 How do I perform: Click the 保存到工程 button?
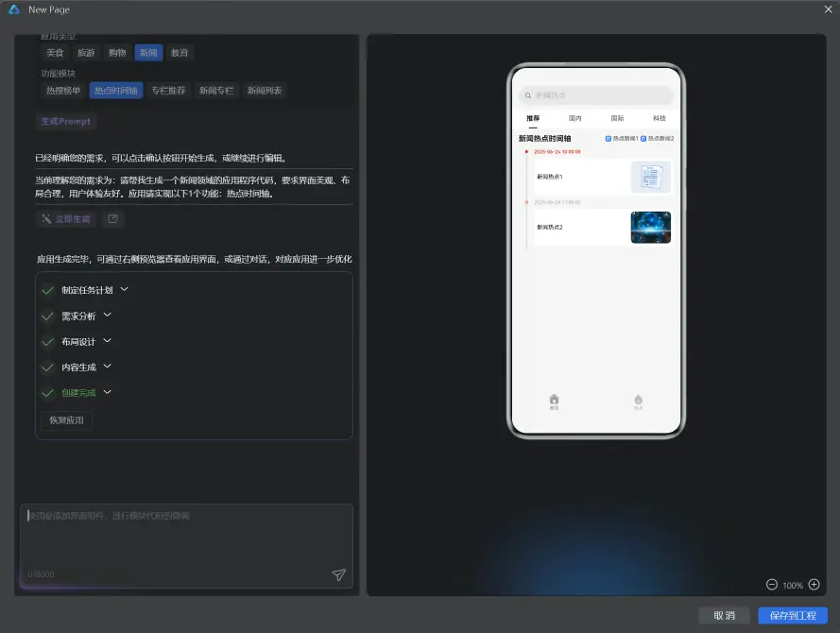click(792, 615)
